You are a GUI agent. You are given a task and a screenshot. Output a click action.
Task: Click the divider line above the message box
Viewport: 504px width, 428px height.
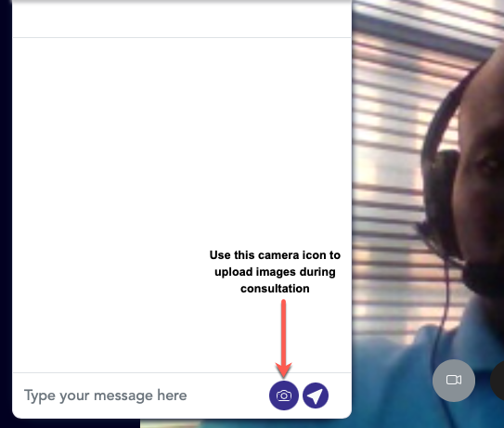tap(182, 372)
